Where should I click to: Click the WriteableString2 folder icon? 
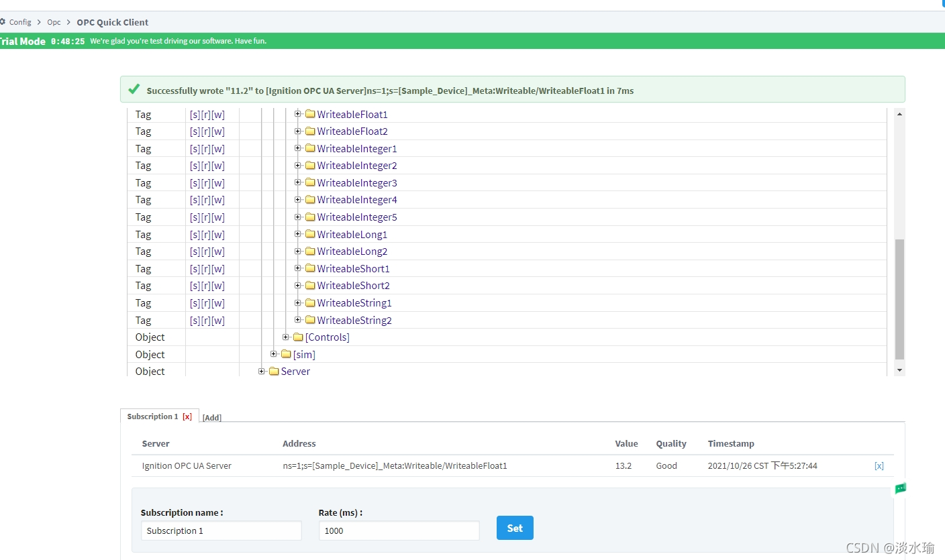[x=310, y=320]
